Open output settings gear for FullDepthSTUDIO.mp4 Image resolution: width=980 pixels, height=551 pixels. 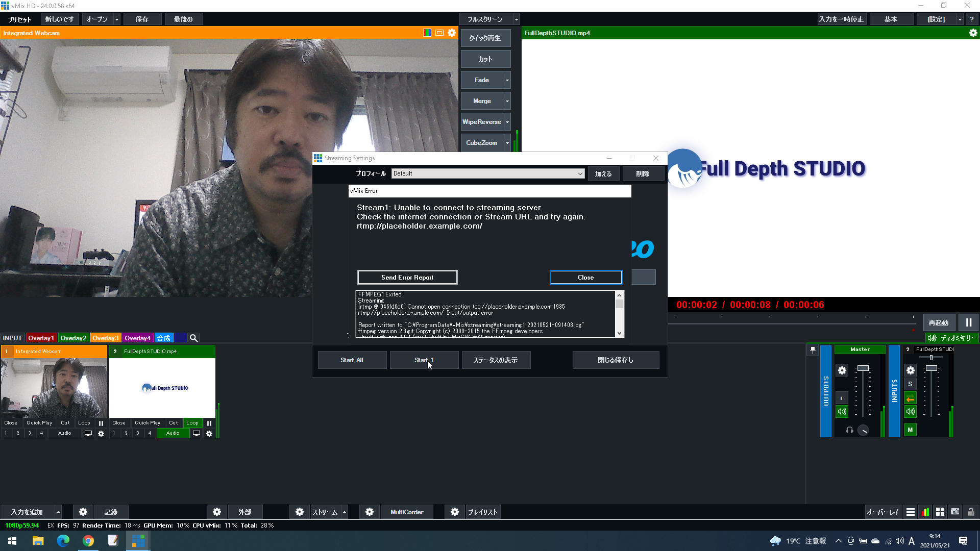973,33
